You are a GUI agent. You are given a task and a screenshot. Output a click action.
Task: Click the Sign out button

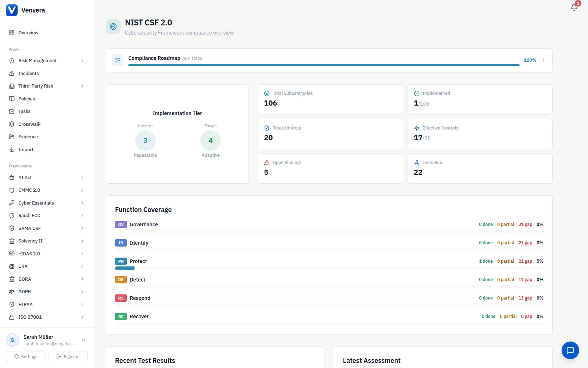tap(68, 357)
